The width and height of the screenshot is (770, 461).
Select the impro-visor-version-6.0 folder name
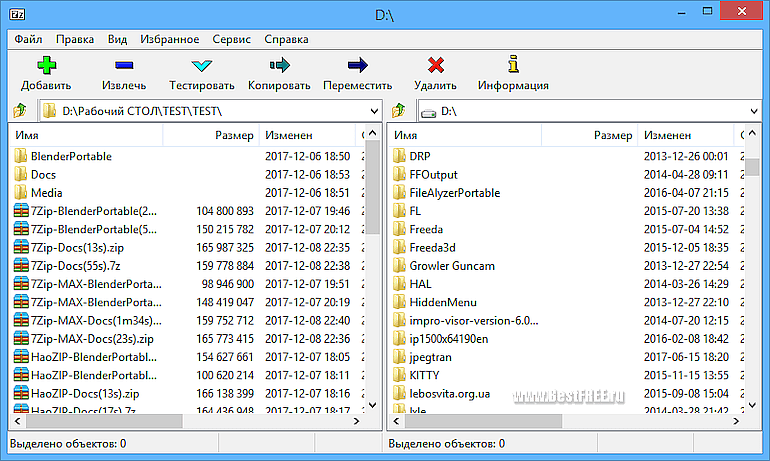474,321
